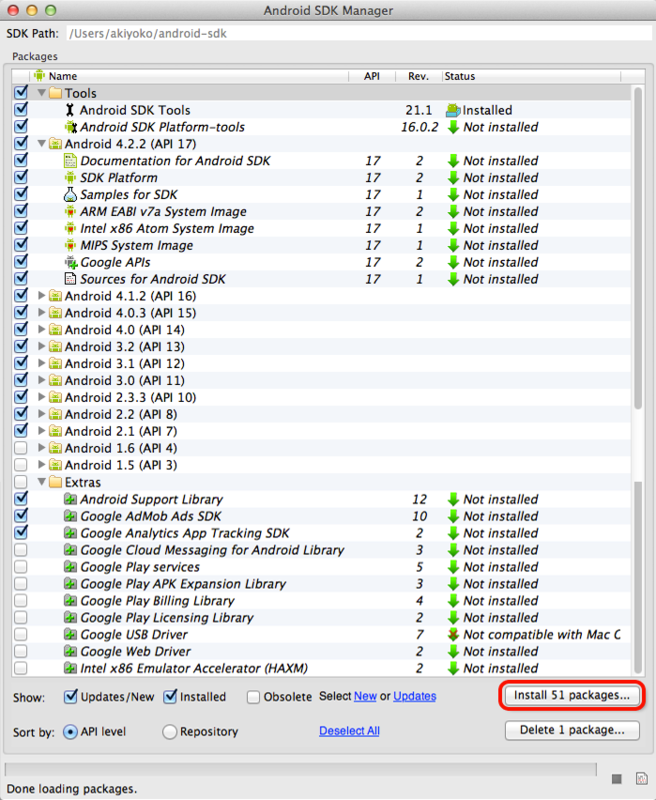Click the stop icon in the status bar

click(617, 779)
